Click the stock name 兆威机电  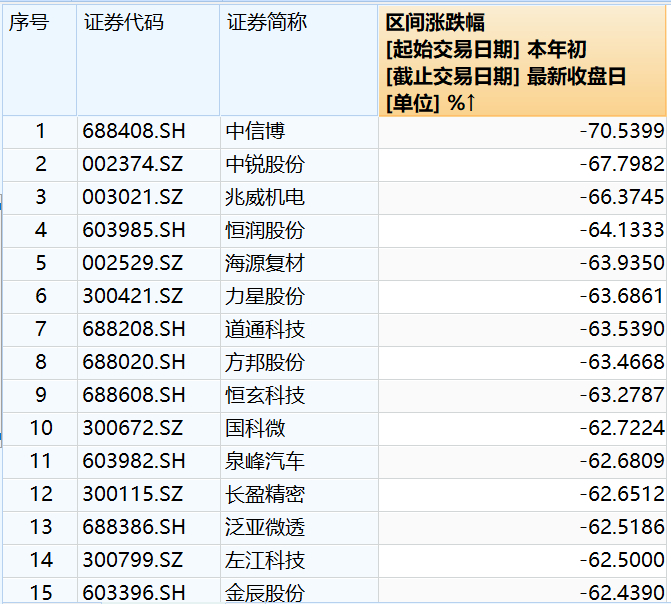point(265,197)
